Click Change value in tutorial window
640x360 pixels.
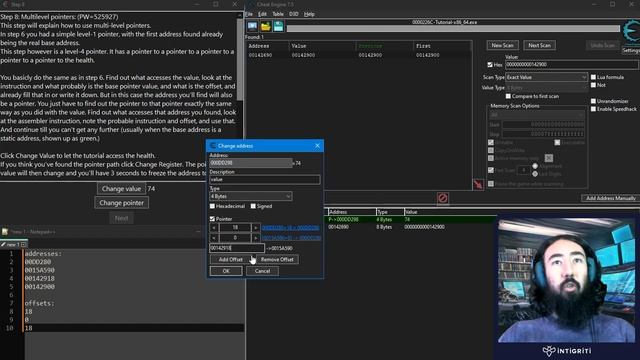(x=121, y=189)
